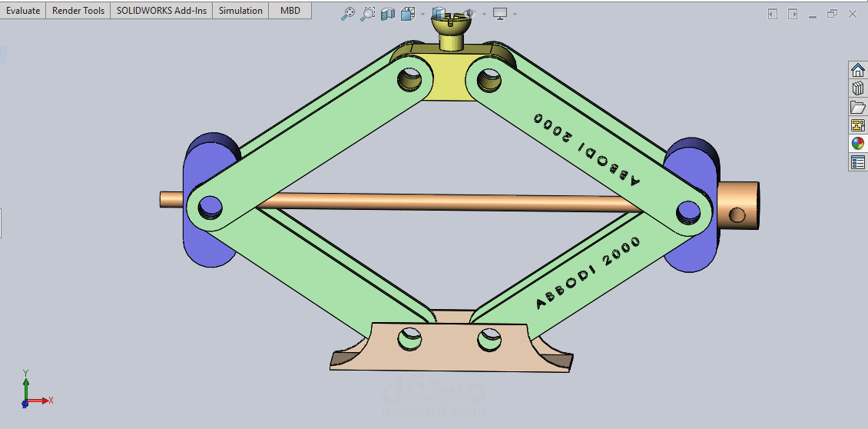Open Appearances, Scenes and Decals tab

point(857,144)
